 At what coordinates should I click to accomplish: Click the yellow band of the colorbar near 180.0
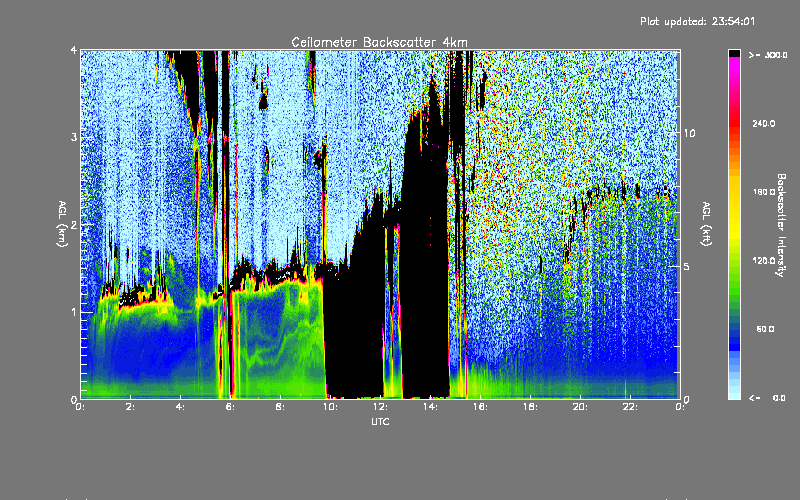pos(734,192)
